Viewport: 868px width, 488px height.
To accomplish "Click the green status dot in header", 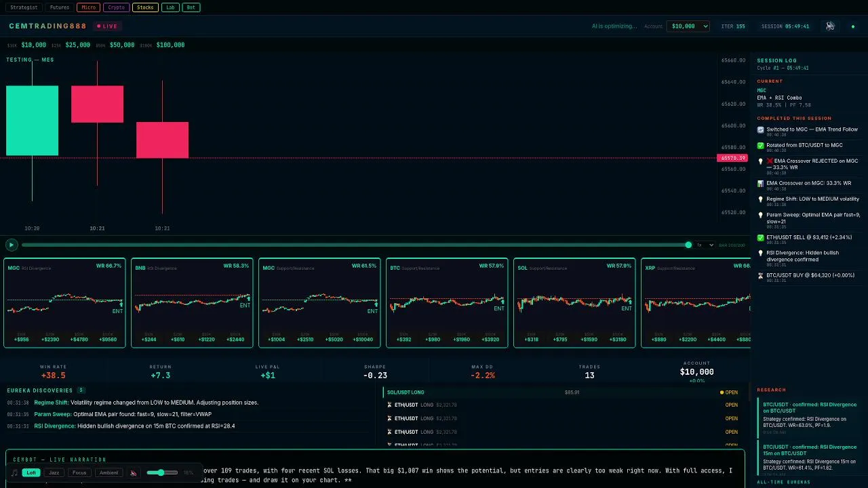I will pos(853,26).
